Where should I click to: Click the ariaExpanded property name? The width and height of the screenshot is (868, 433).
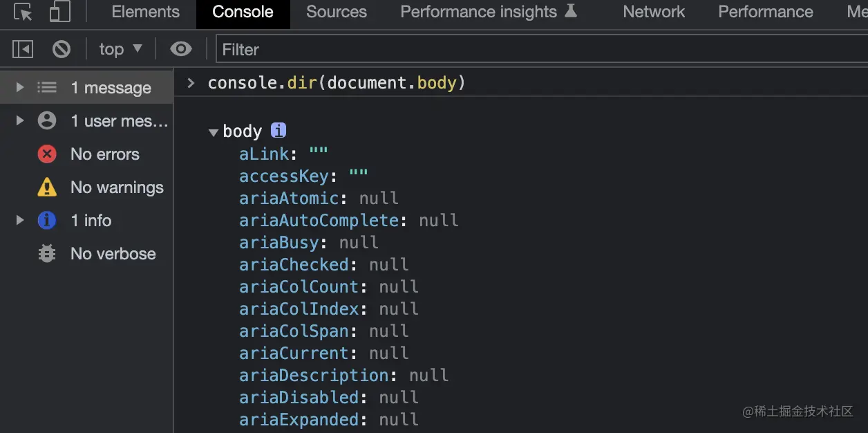(299, 420)
